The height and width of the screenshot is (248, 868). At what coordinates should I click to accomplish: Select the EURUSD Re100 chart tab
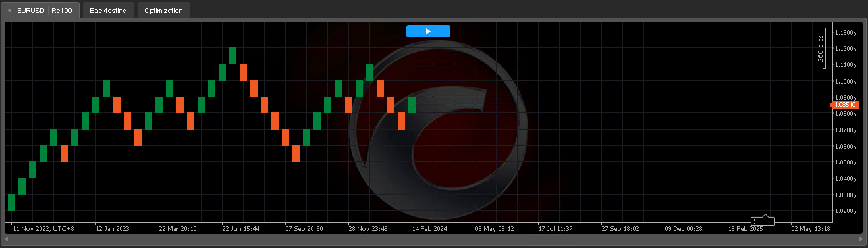click(40, 10)
